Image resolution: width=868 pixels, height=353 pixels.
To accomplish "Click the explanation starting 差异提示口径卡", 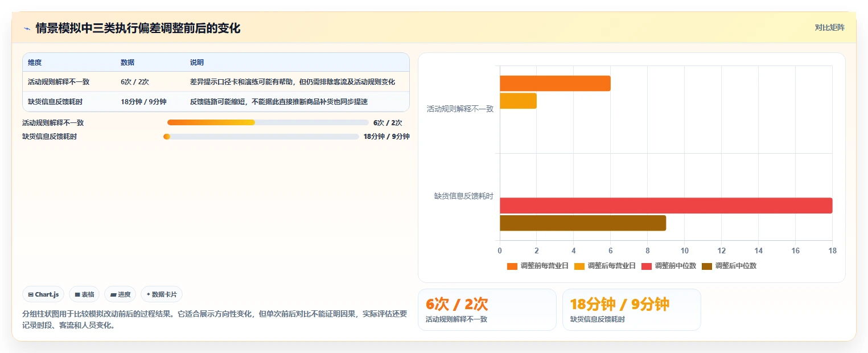I will point(293,82).
